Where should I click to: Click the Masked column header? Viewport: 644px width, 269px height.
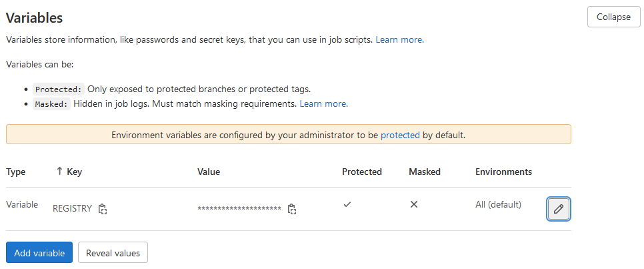pos(425,172)
